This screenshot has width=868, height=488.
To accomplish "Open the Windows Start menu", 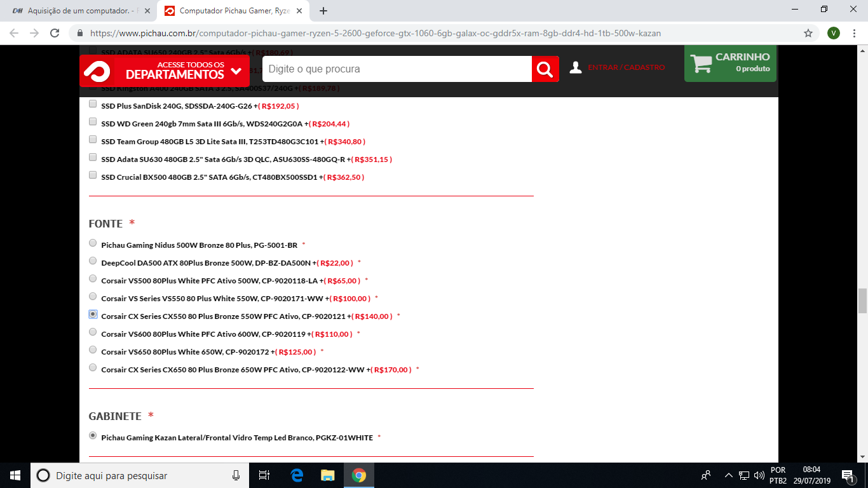I will coord(15,475).
